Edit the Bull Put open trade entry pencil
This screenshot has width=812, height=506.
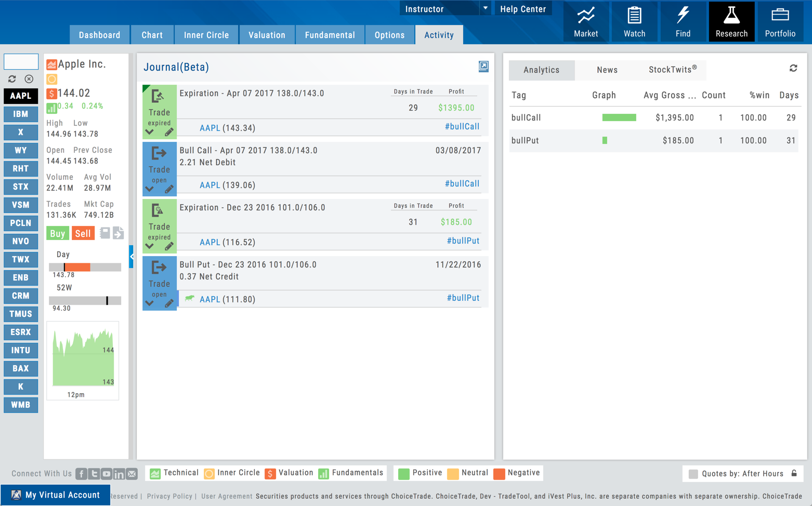click(169, 303)
